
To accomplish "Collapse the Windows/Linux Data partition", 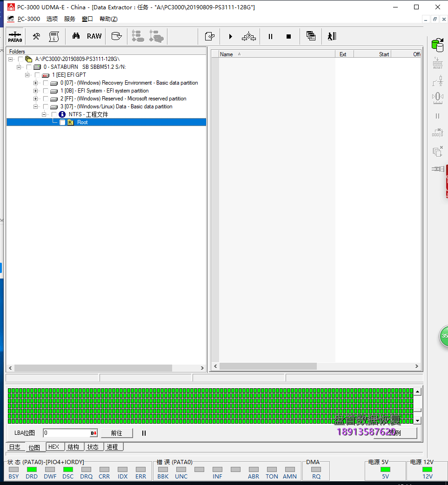I will (35, 106).
